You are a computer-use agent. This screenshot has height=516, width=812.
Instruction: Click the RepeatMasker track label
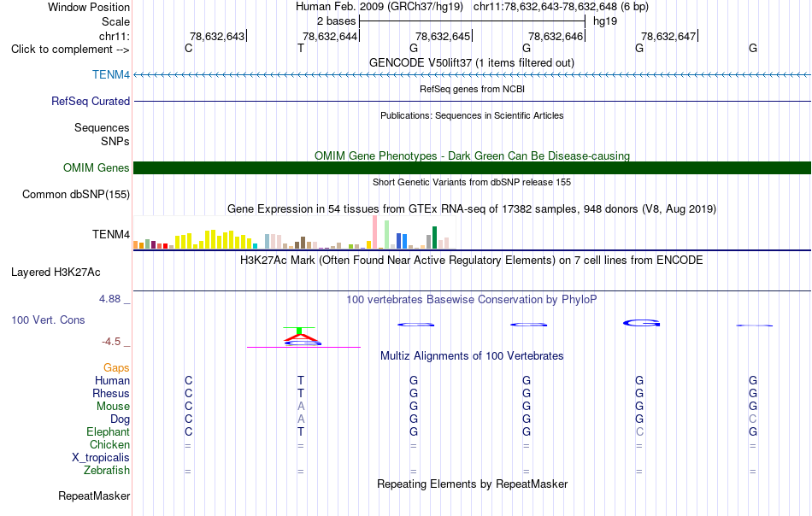point(94,495)
